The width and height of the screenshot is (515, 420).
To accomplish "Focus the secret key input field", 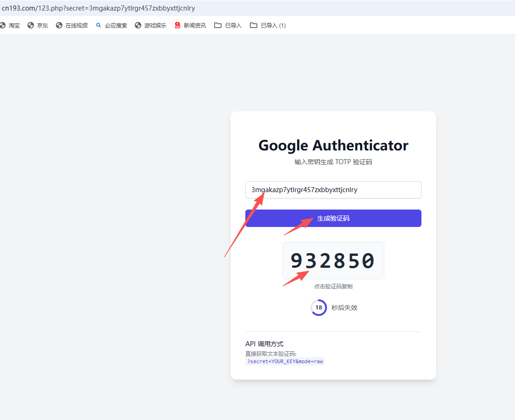I will (x=333, y=190).
